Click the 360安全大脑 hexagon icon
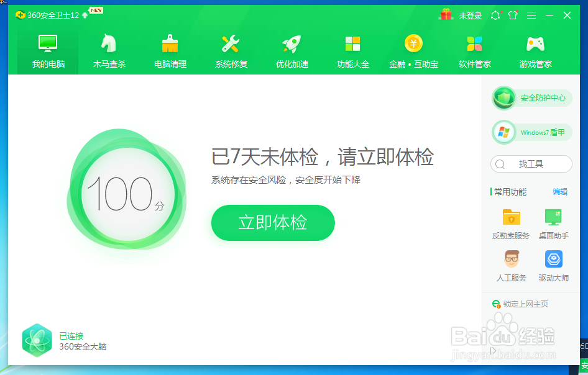Screen dimensions: 588x375 (37, 340)
